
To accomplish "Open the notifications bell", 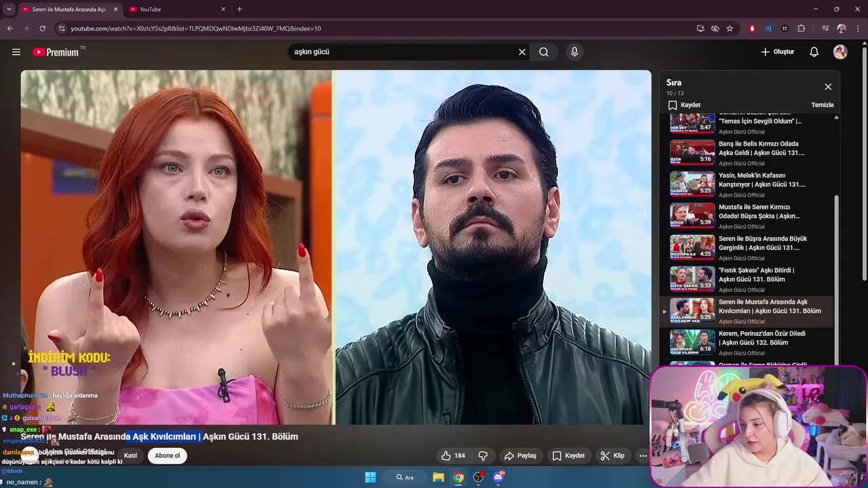I will (814, 52).
